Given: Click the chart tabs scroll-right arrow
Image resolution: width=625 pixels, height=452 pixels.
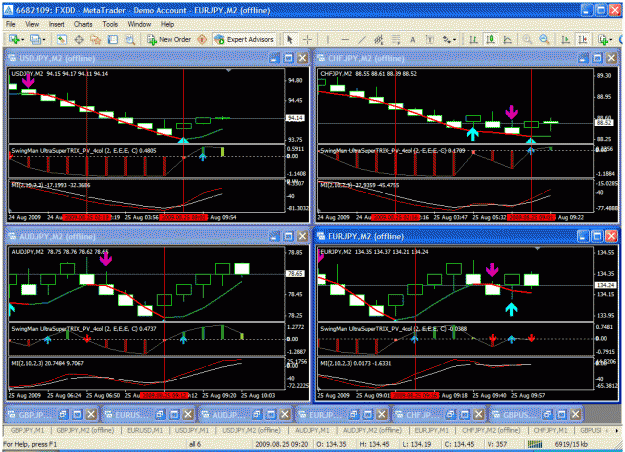Looking at the screenshot, I should click(x=617, y=430).
